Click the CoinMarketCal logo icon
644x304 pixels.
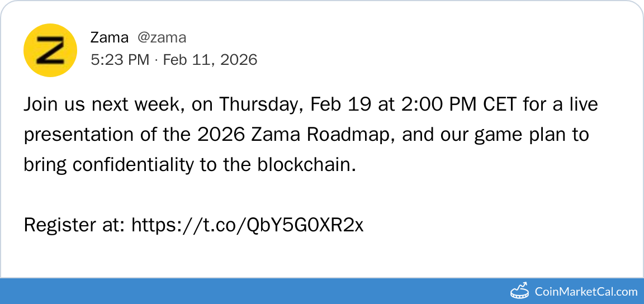click(520, 291)
